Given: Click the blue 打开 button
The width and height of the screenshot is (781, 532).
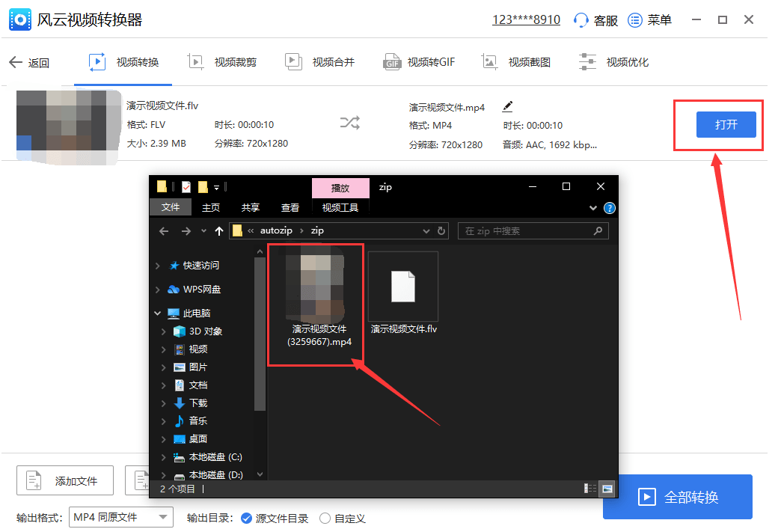Looking at the screenshot, I should pos(726,124).
